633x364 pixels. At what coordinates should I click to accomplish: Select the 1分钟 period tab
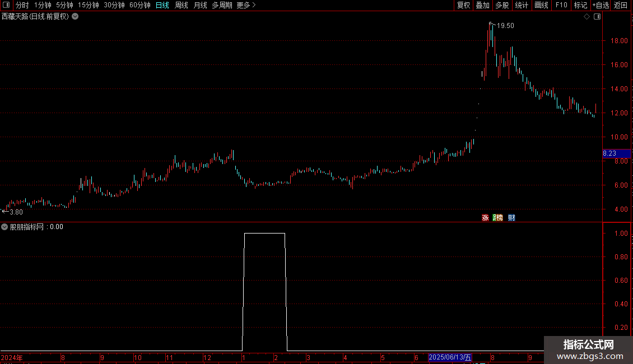click(x=43, y=5)
